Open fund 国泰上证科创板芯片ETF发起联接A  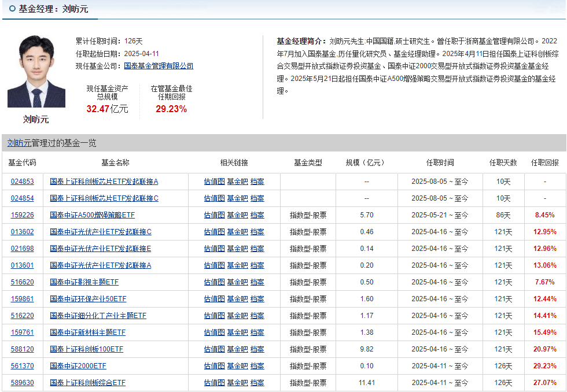click(104, 182)
